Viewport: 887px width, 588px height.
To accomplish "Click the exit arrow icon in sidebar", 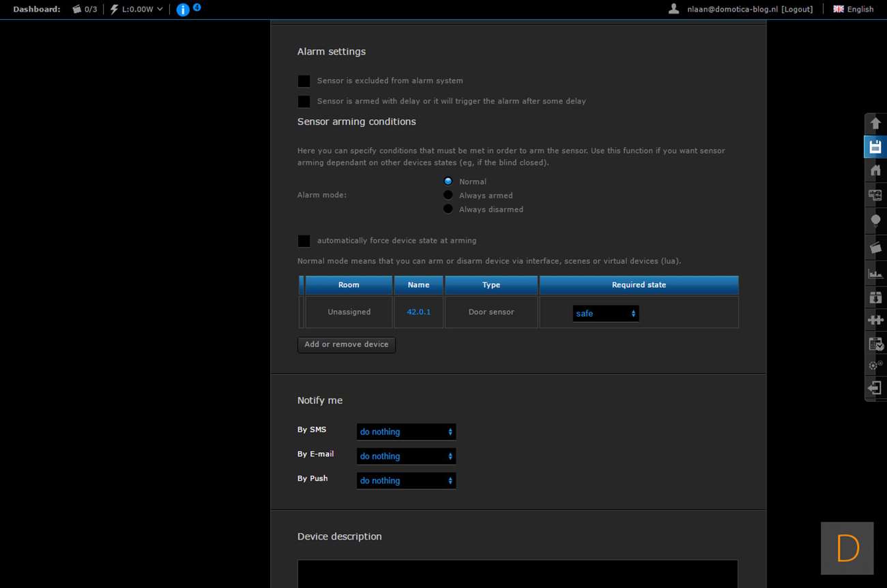I will click(x=875, y=388).
